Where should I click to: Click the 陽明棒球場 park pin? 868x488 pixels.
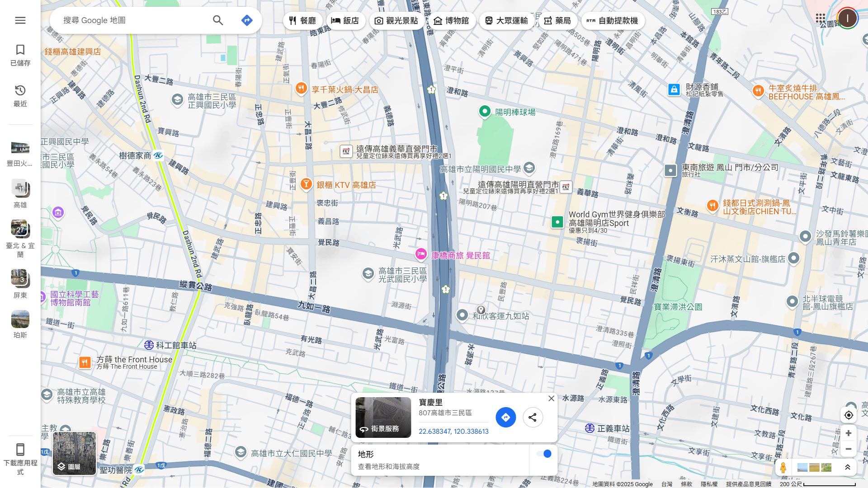pos(485,111)
